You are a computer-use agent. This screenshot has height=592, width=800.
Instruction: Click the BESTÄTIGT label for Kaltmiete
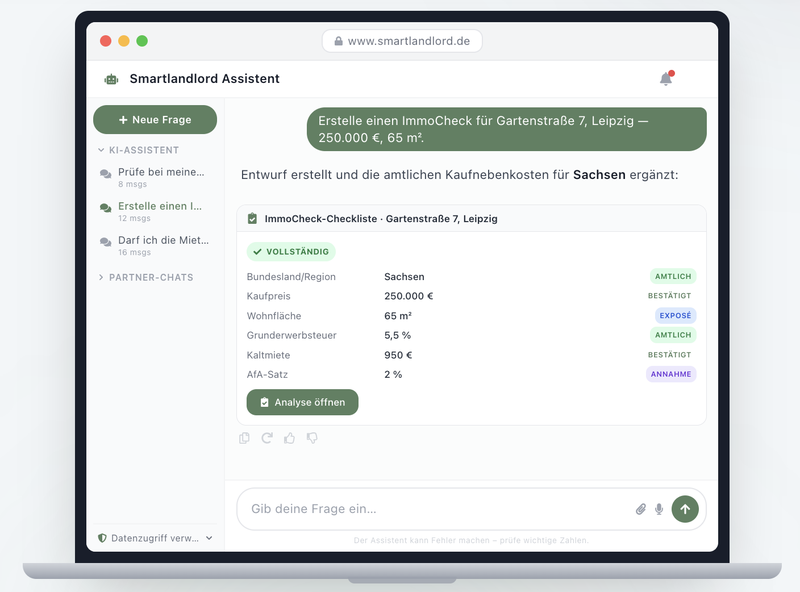coord(669,355)
